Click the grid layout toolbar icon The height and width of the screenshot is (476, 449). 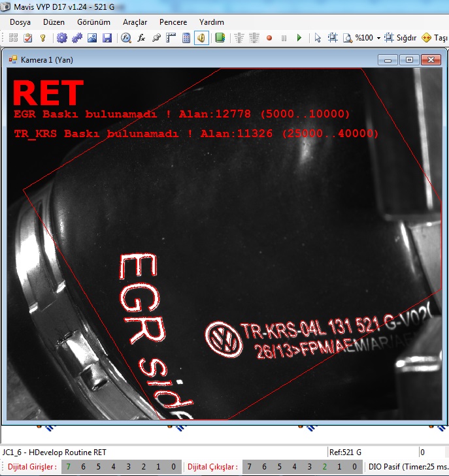tap(13, 38)
